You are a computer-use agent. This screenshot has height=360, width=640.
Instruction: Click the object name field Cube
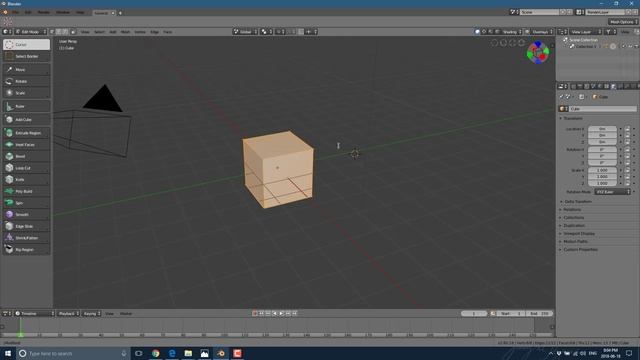[x=603, y=109]
